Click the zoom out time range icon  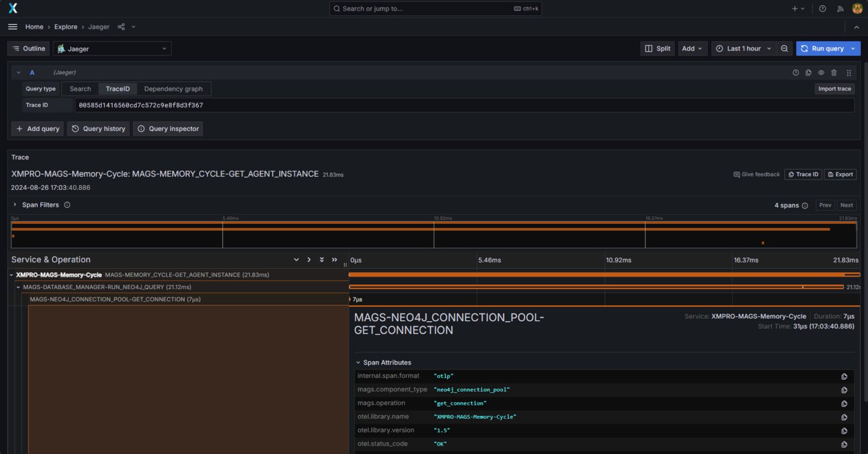click(x=784, y=49)
